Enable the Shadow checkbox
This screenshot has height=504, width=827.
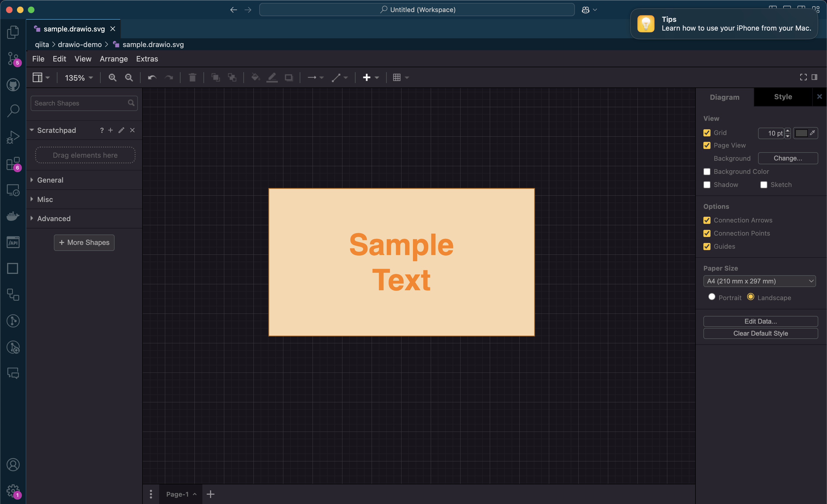[707, 185]
